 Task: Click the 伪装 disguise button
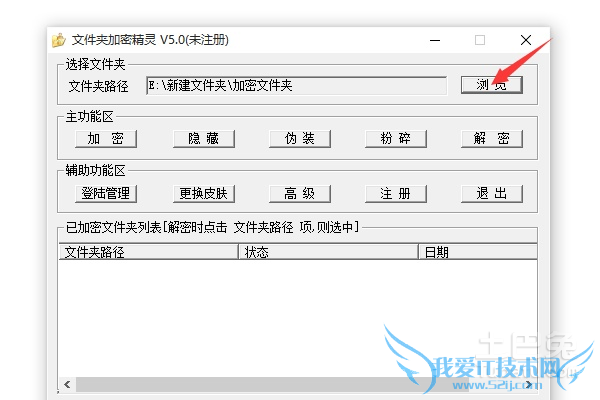point(300,139)
